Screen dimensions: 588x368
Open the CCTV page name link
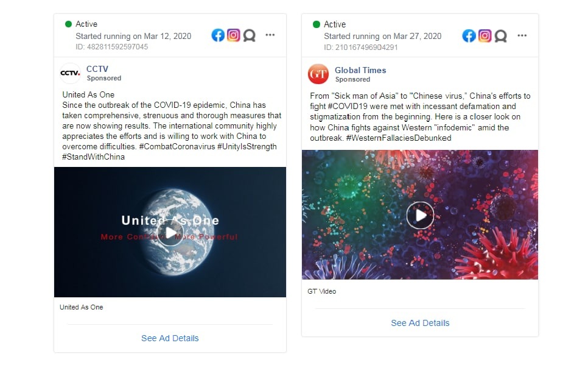[97, 69]
